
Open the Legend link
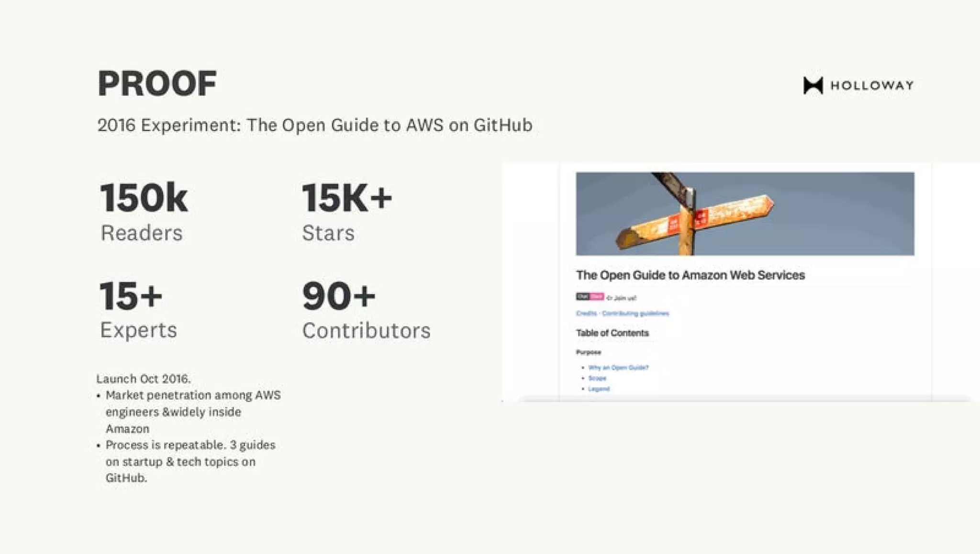(x=599, y=389)
